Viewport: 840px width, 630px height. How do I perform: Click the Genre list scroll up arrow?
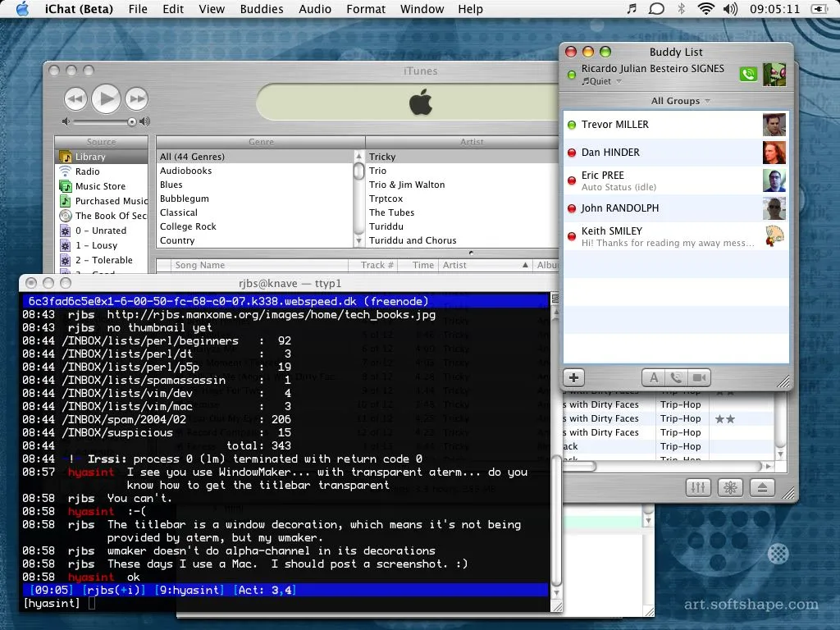click(359, 156)
